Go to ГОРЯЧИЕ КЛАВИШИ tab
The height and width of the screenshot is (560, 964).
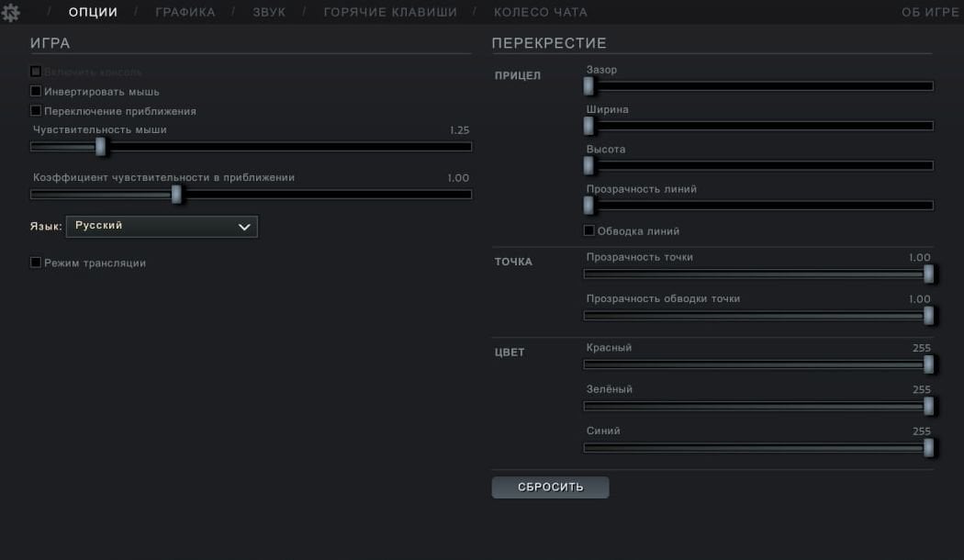[390, 12]
